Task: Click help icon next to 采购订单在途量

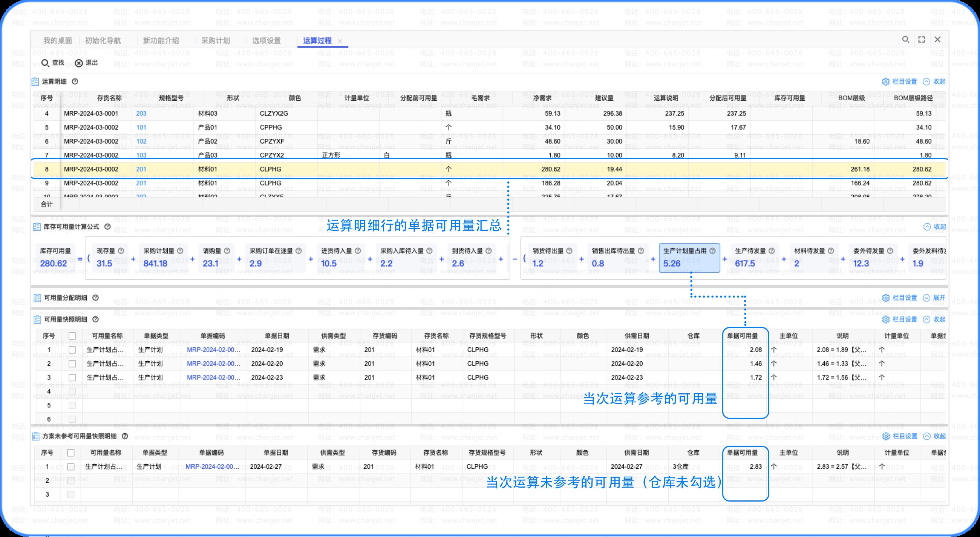Action: click(299, 251)
